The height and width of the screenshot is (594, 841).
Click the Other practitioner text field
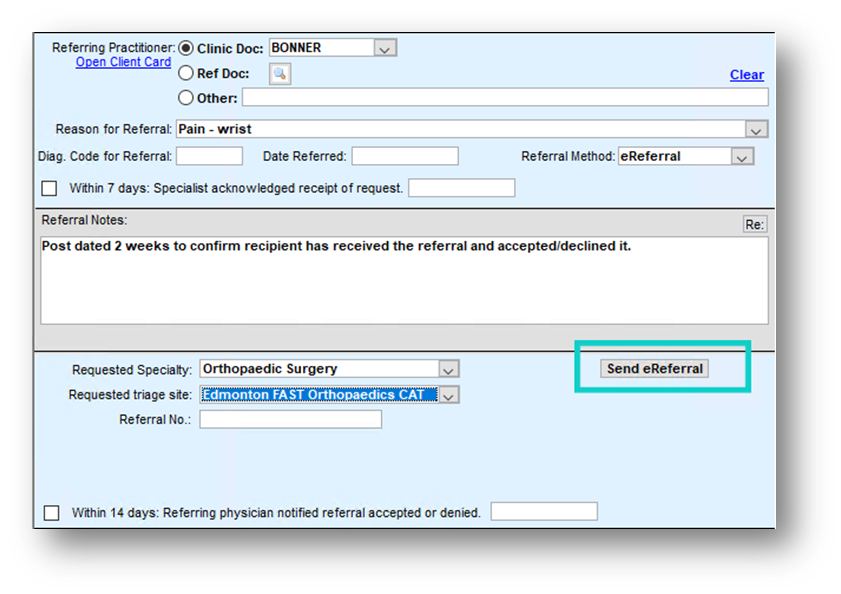(504, 98)
